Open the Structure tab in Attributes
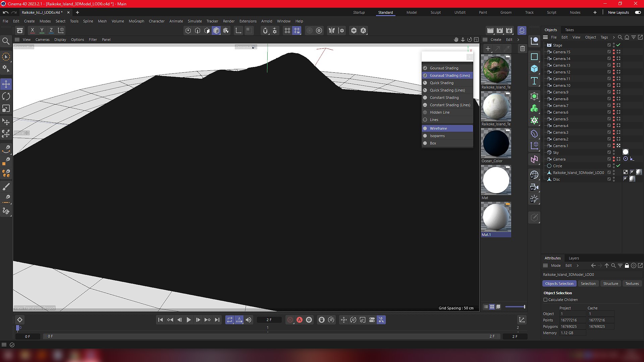 610,284
